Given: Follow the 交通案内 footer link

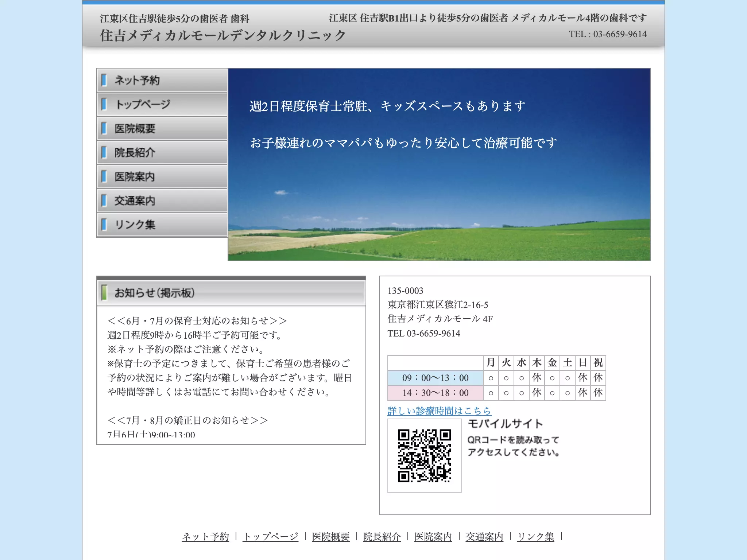Looking at the screenshot, I should (x=484, y=537).
